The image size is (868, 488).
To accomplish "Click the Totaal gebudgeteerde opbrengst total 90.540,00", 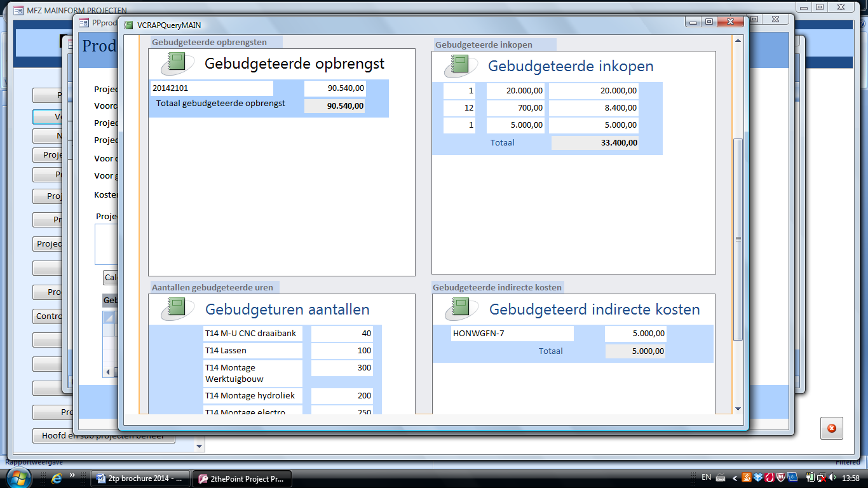I will tap(335, 106).
